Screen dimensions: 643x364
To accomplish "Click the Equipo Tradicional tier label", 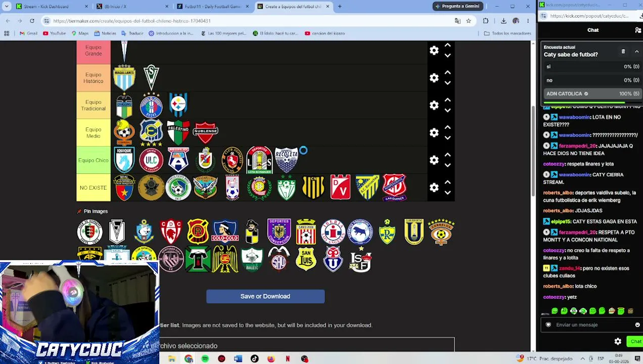I will 94,105.
